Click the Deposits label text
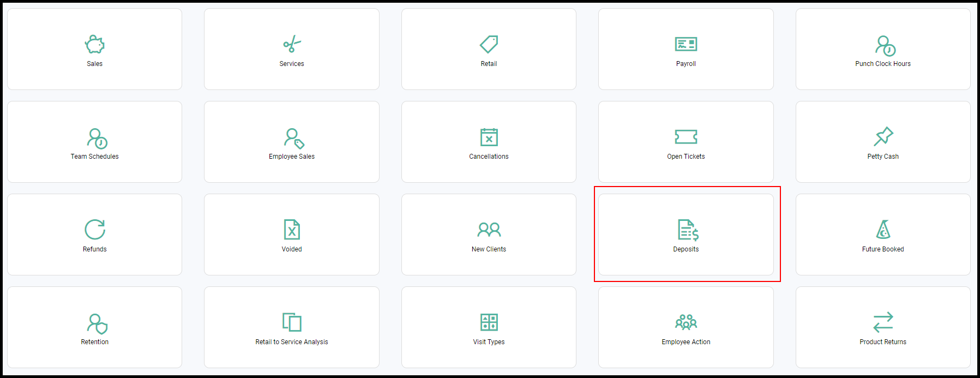Image resolution: width=980 pixels, height=378 pixels. pyautogui.click(x=686, y=249)
